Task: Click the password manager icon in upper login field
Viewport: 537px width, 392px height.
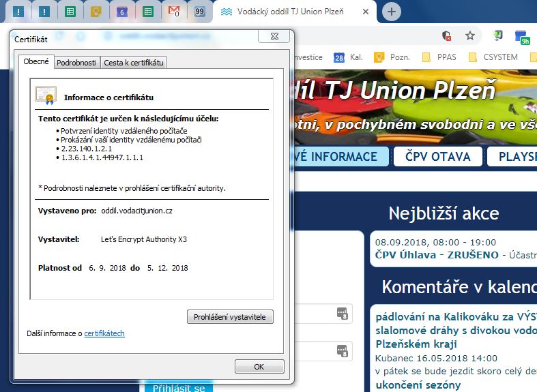Action: click(x=342, y=314)
